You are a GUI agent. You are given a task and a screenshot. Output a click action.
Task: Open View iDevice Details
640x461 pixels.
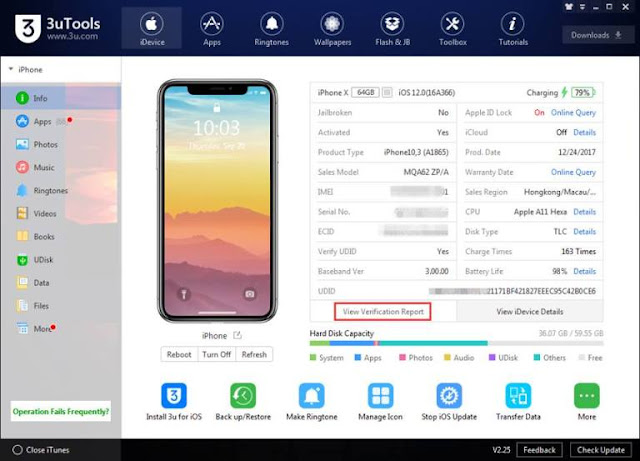tap(529, 311)
